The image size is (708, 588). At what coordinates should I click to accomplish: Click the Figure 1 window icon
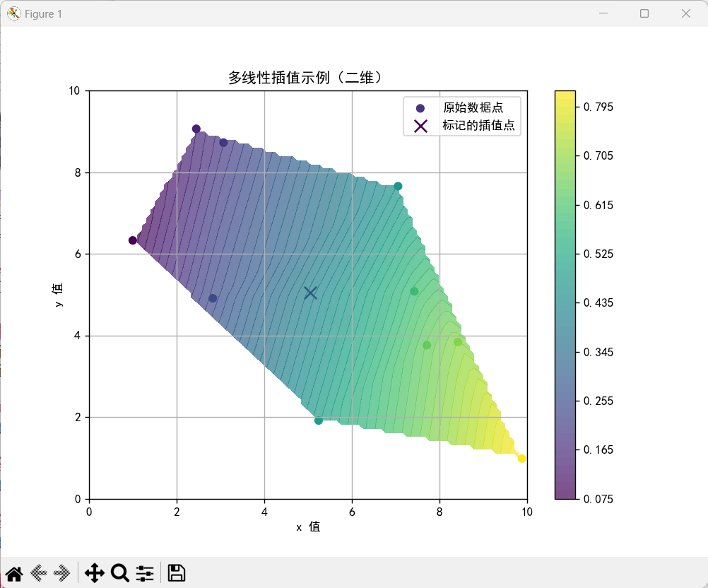[13, 13]
